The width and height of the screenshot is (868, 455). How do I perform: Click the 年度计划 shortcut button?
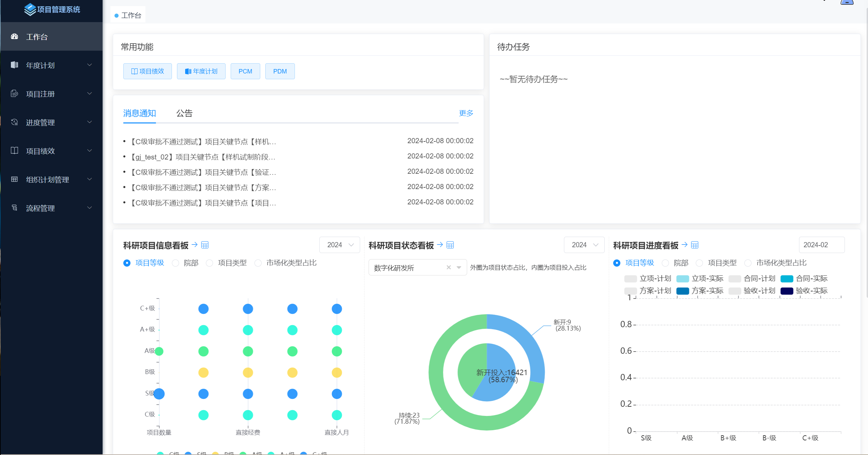click(201, 71)
